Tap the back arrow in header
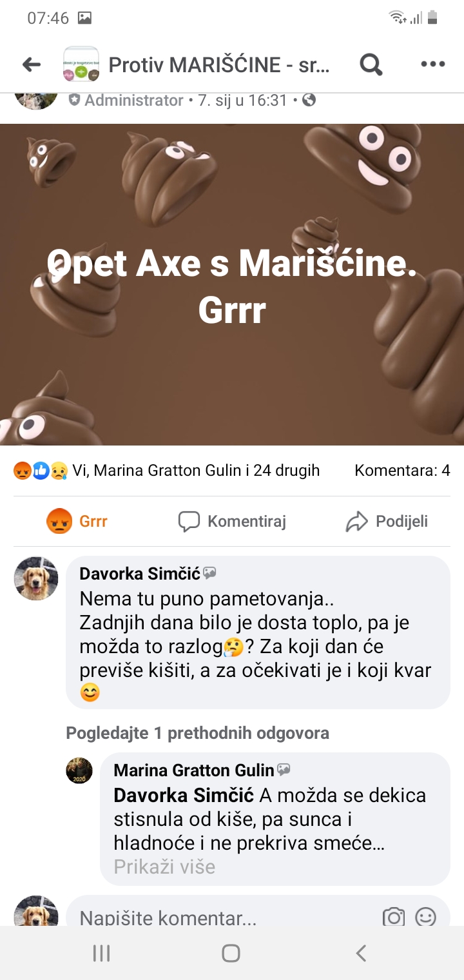 (31, 64)
